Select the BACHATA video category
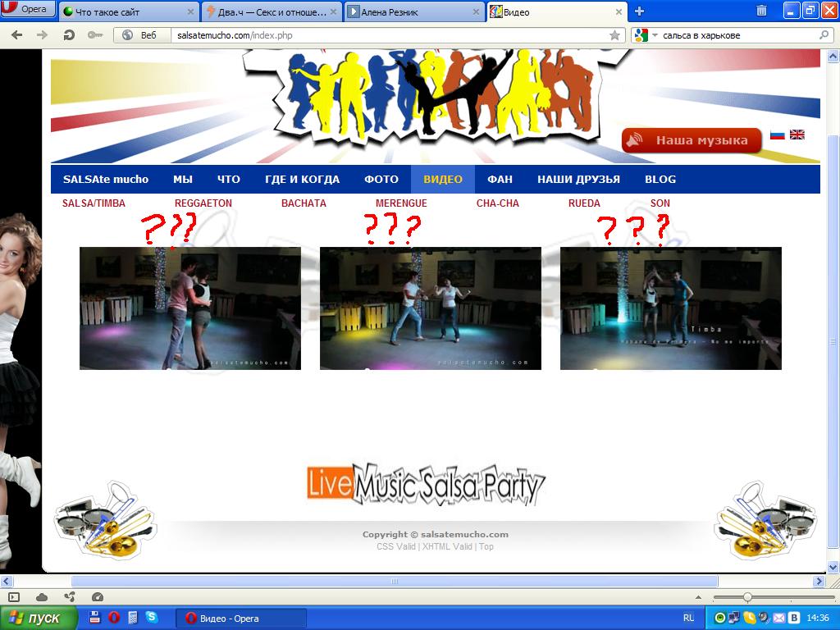Viewport: 840px width, 630px height. 304,203
